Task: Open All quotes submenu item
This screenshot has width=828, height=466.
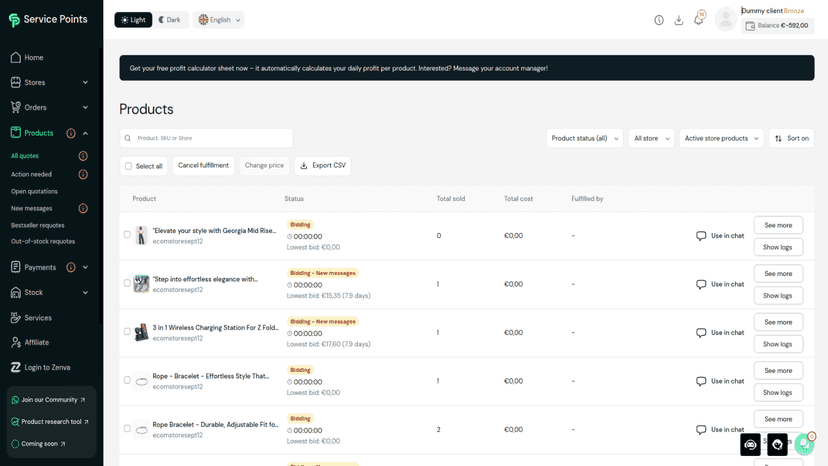Action: coord(25,156)
